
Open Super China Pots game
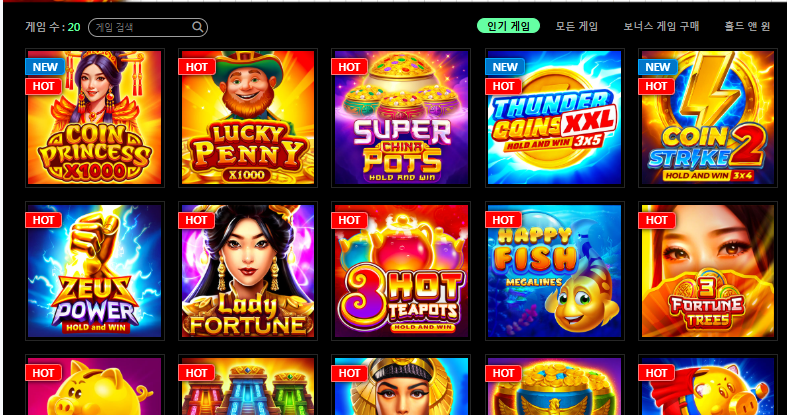tap(401, 117)
